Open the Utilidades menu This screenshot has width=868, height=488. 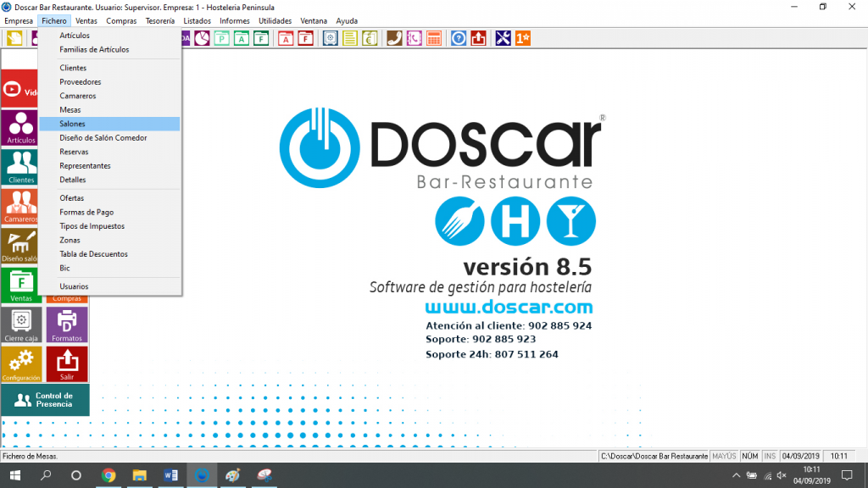275,20
